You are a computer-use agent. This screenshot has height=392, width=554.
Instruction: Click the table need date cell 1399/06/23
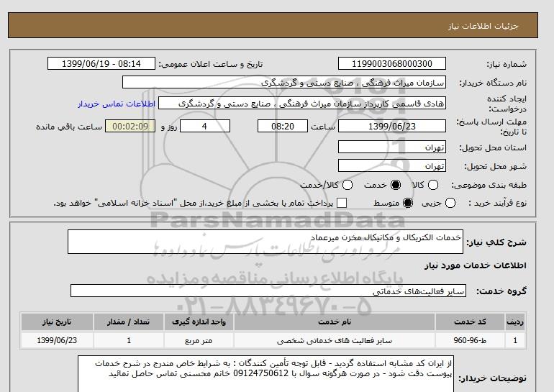click(x=57, y=340)
